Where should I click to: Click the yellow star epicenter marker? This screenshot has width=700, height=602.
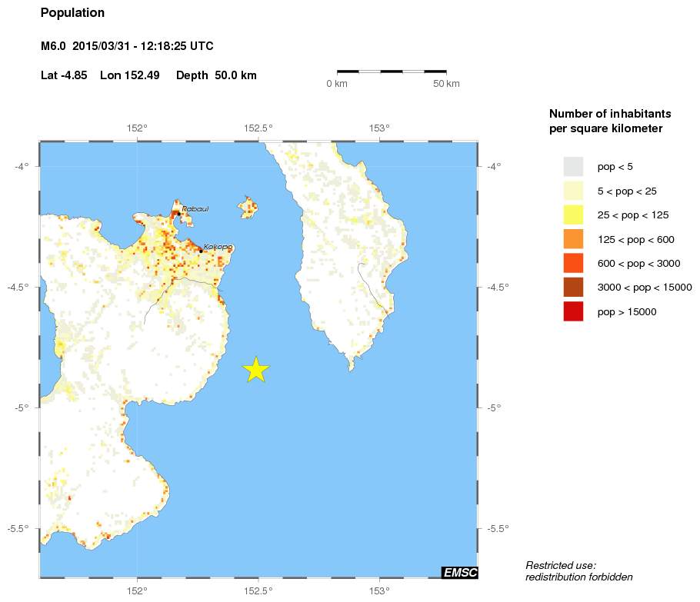pyautogui.click(x=256, y=370)
